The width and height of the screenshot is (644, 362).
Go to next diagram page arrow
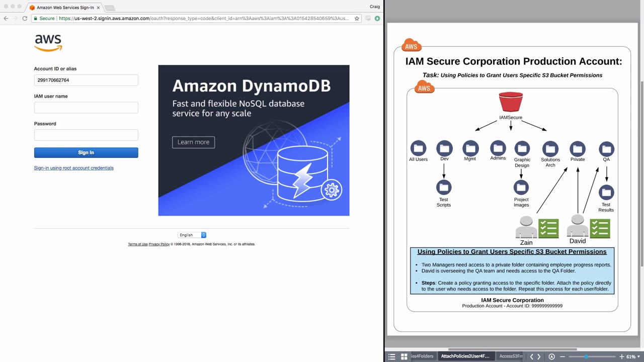(x=539, y=356)
